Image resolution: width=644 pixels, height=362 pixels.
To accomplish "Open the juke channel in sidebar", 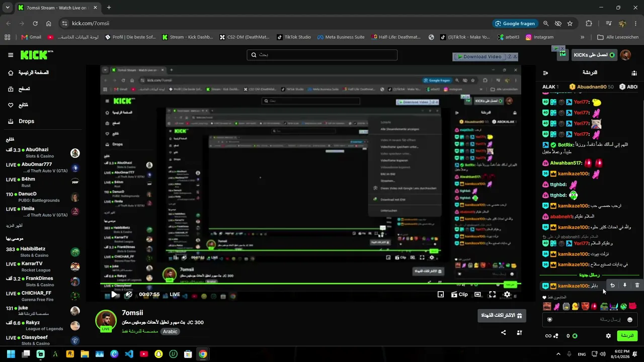I will (x=43, y=311).
